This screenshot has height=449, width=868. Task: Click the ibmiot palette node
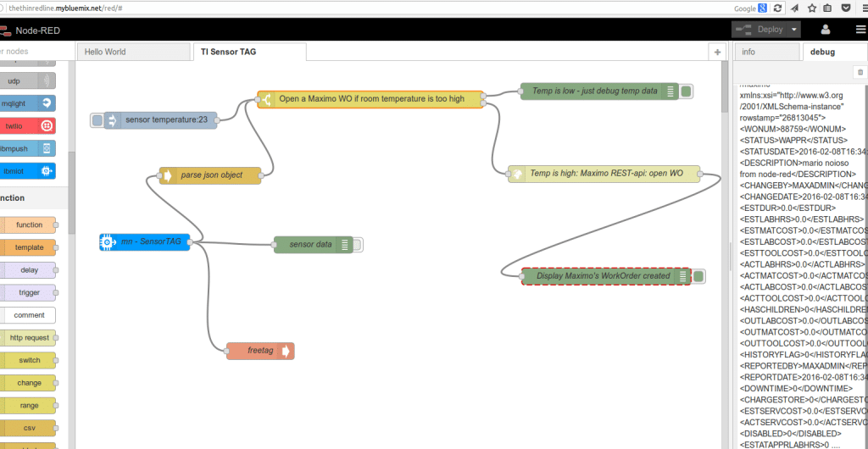tap(28, 171)
